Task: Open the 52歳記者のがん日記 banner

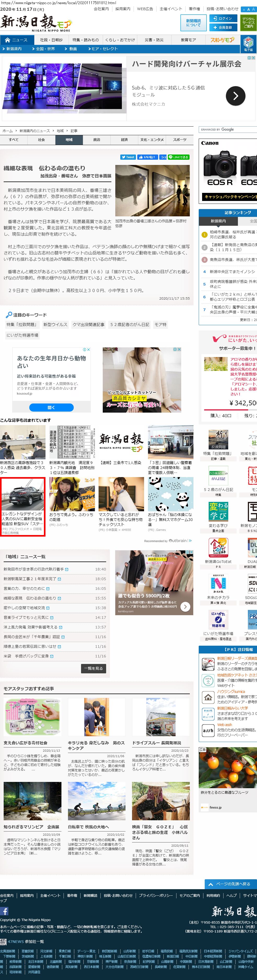Action: click(x=218, y=476)
